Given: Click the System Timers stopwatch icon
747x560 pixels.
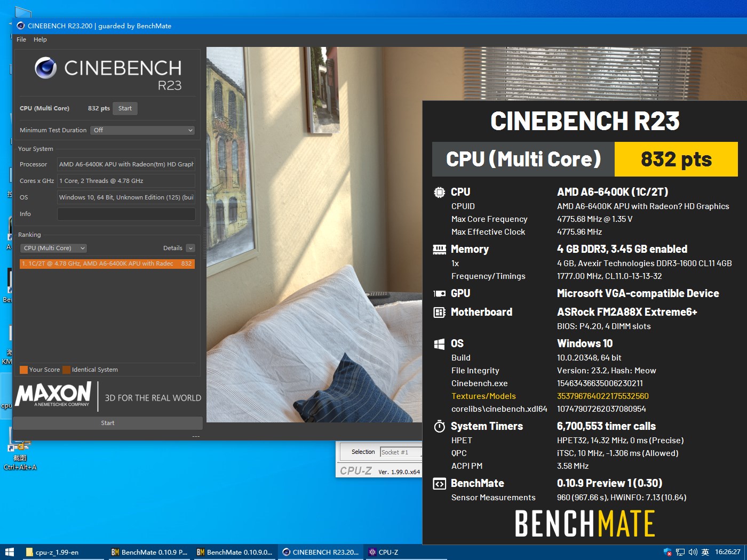Looking at the screenshot, I should (439, 426).
